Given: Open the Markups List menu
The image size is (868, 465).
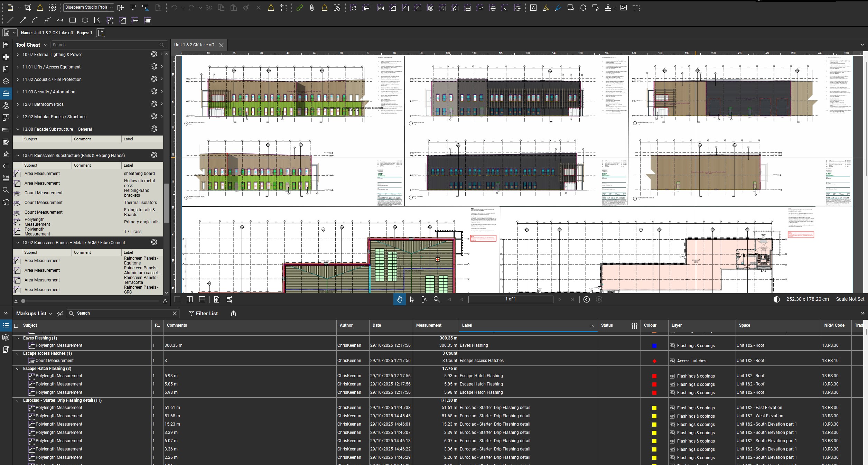Looking at the screenshot, I should point(34,314).
